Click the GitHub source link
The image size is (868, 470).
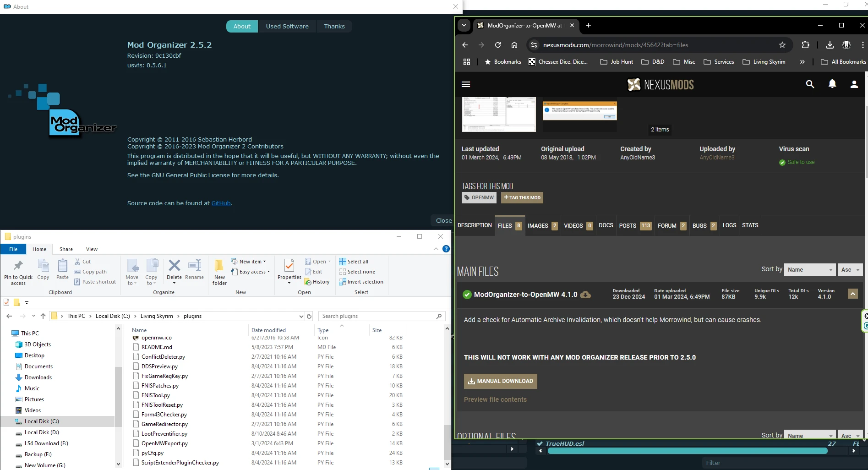(x=221, y=203)
